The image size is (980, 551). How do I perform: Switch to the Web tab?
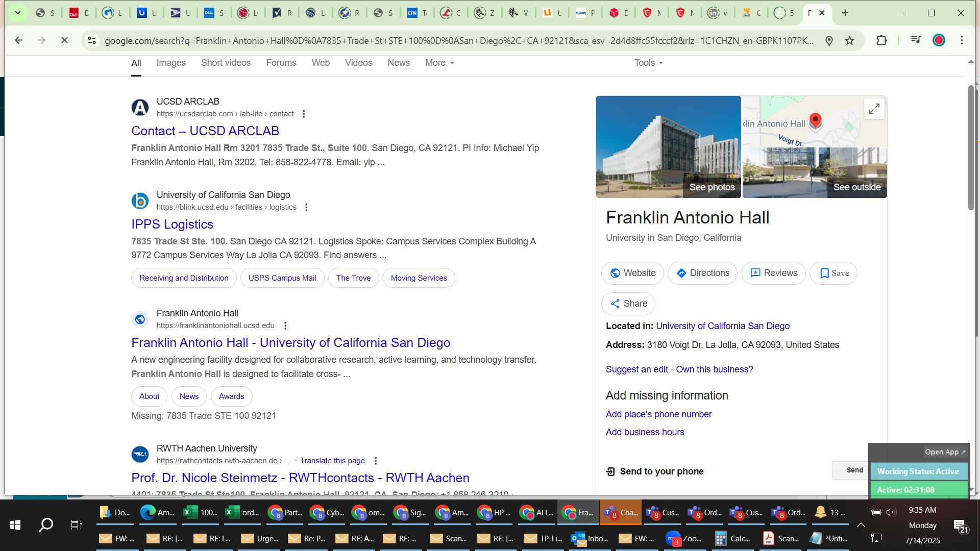point(321,63)
